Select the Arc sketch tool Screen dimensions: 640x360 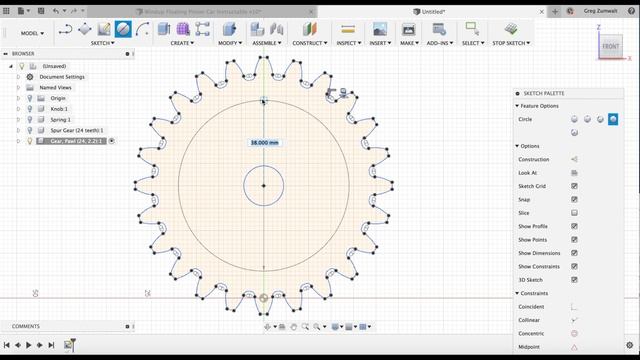(142, 29)
